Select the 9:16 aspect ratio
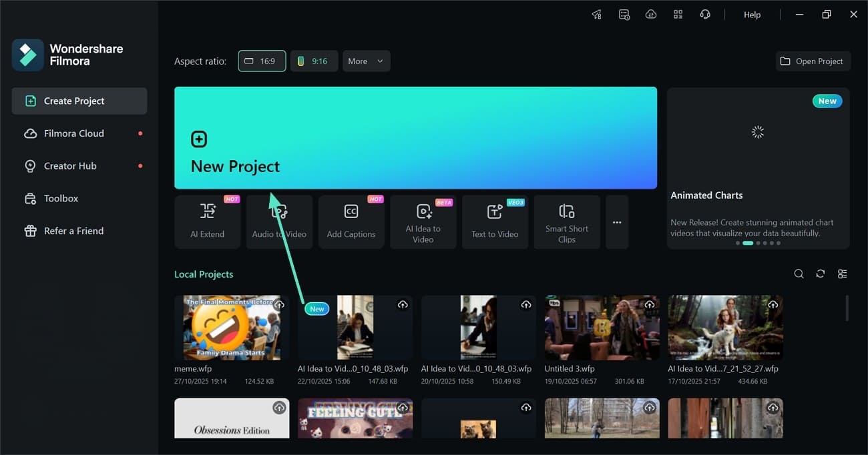The width and height of the screenshot is (868, 455). [x=314, y=61]
